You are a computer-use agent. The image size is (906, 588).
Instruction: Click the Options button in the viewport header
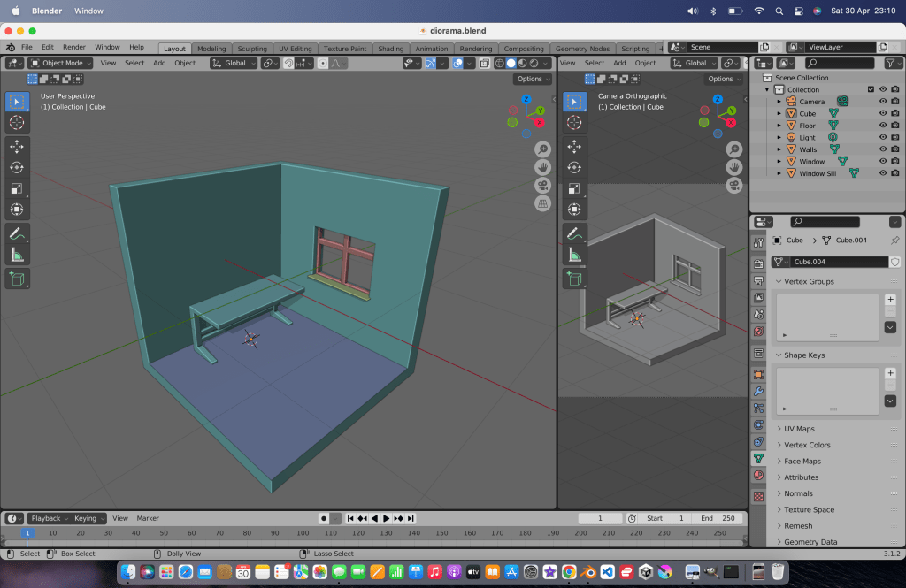click(530, 79)
